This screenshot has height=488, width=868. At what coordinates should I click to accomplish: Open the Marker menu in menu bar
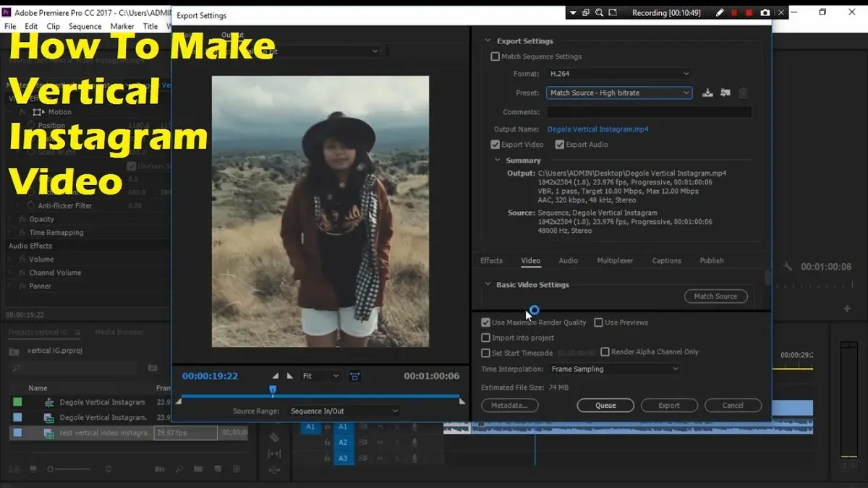pos(122,26)
